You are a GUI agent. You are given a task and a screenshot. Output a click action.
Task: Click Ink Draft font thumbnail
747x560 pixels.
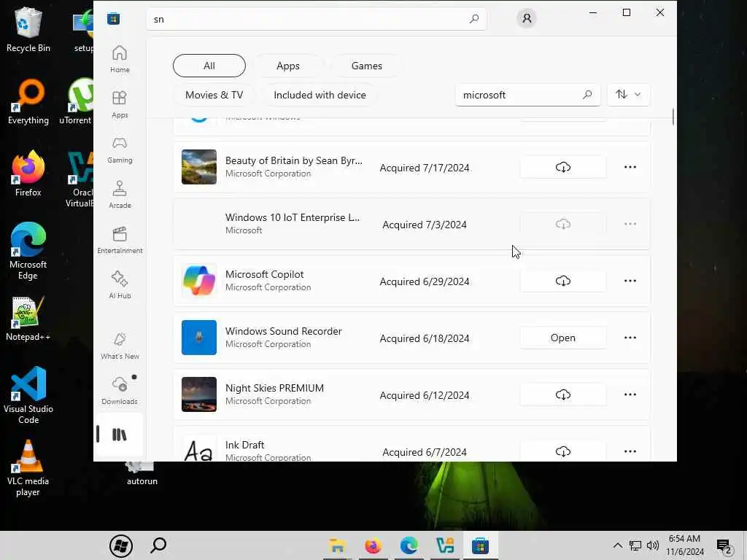(199, 450)
